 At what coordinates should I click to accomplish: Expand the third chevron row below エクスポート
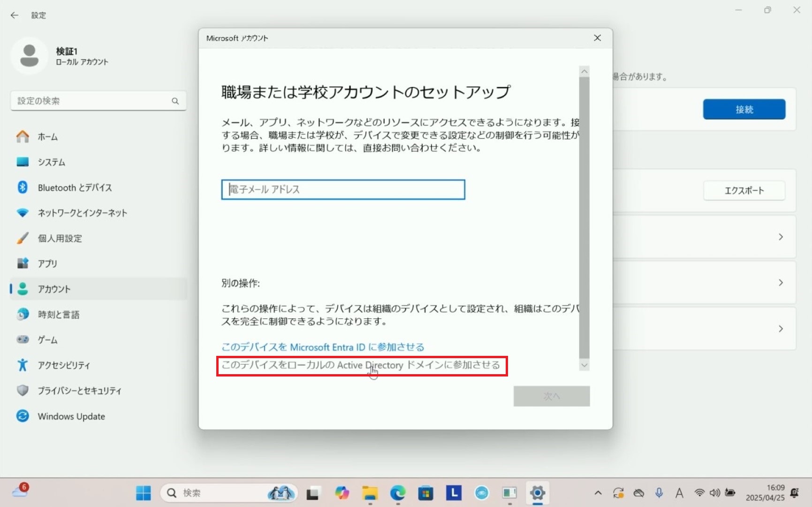pyautogui.click(x=781, y=329)
